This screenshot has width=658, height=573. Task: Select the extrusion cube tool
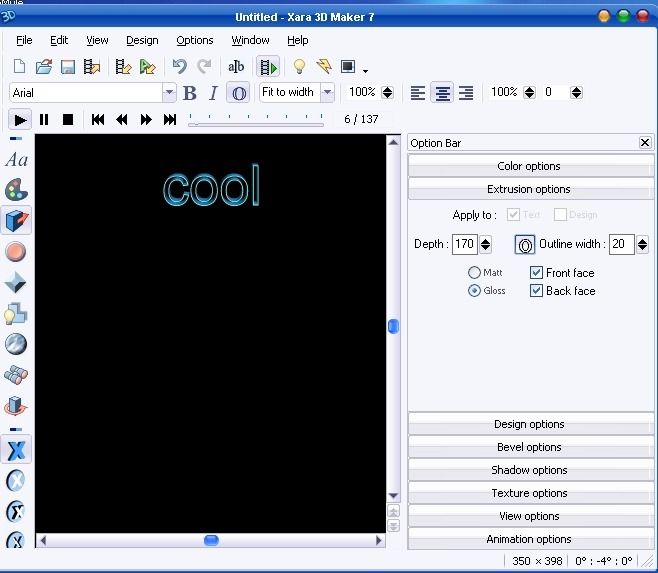click(x=16, y=220)
